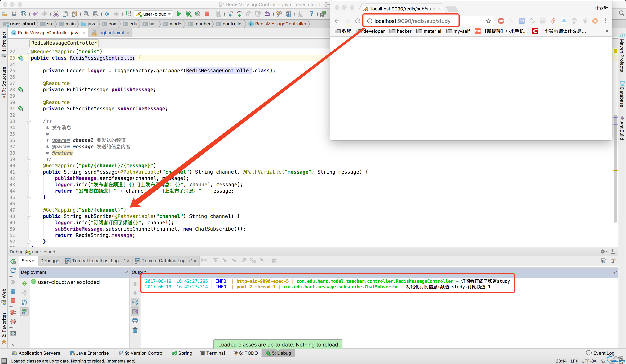The image size is (626, 364).
Task: Click the Replace icon in toolbar
Action: pos(95,14)
